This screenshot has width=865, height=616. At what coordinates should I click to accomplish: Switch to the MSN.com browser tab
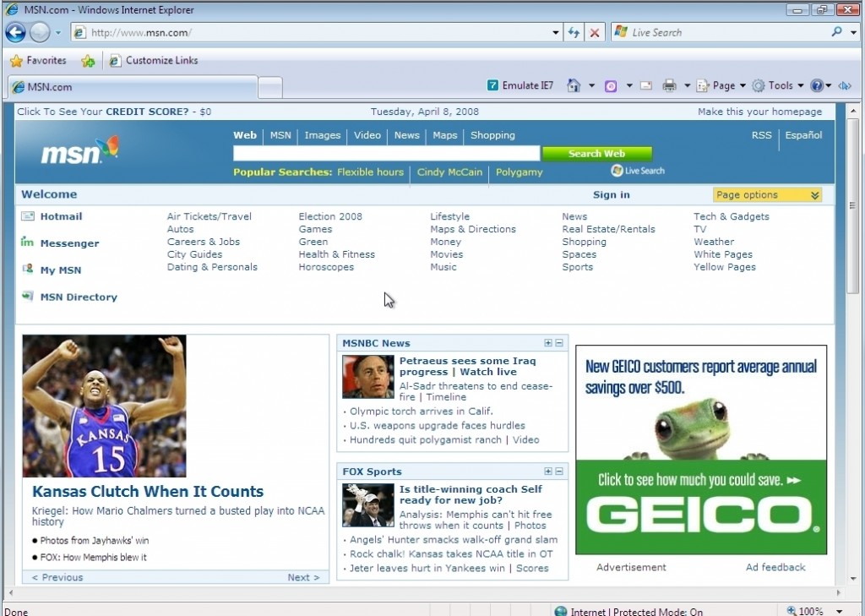(x=131, y=87)
